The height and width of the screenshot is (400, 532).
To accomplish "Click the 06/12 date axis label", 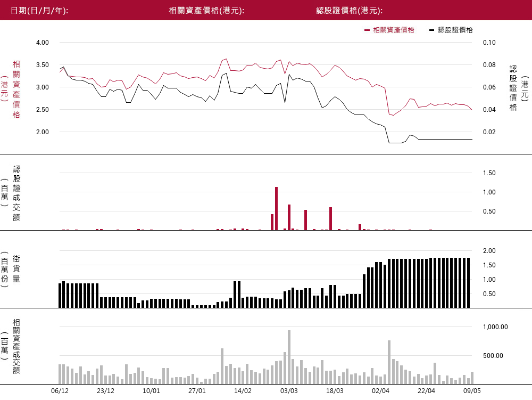I will pyautogui.click(x=60, y=391).
